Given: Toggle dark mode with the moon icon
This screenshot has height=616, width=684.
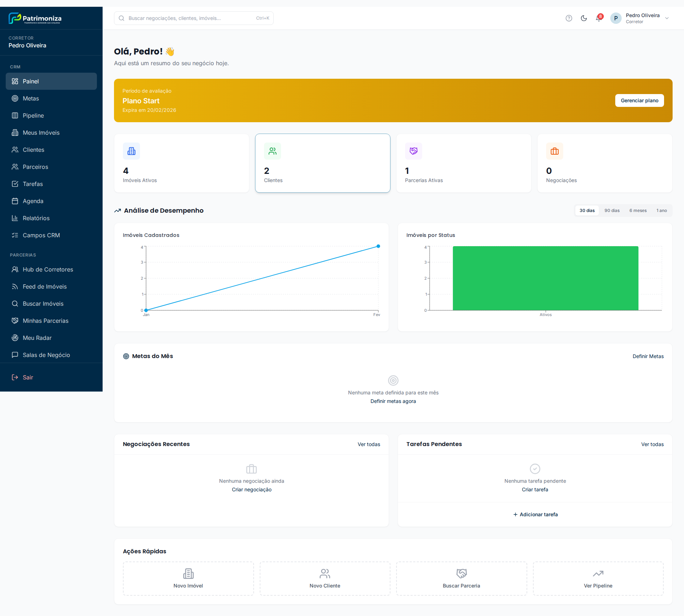Looking at the screenshot, I should click(x=584, y=18).
